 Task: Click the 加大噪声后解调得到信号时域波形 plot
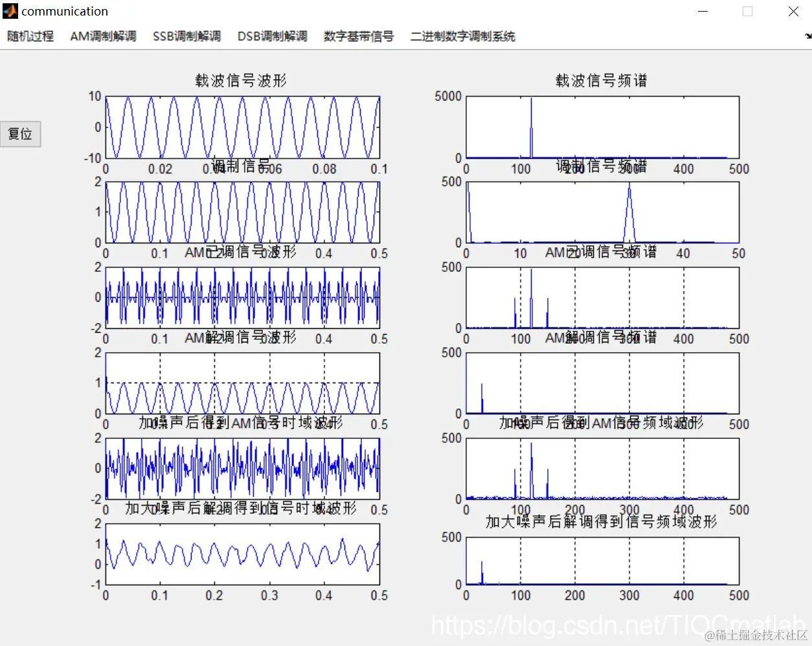click(242, 554)
